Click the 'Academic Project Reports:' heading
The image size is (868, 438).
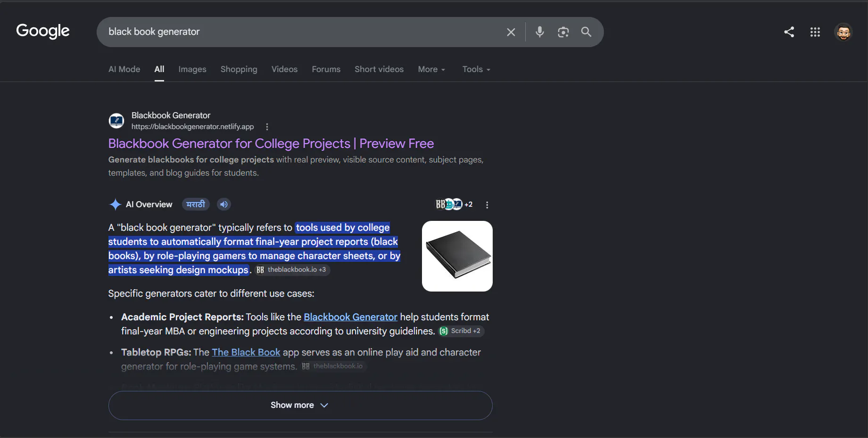point(182,317)
